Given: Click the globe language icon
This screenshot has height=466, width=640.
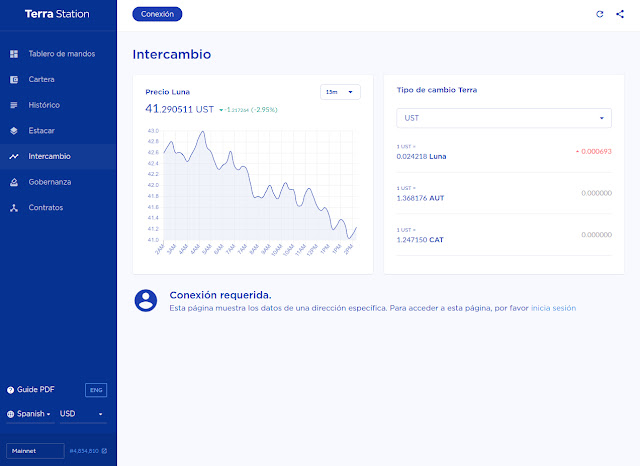Looking at the screenshot, I should tap(11, 414).
